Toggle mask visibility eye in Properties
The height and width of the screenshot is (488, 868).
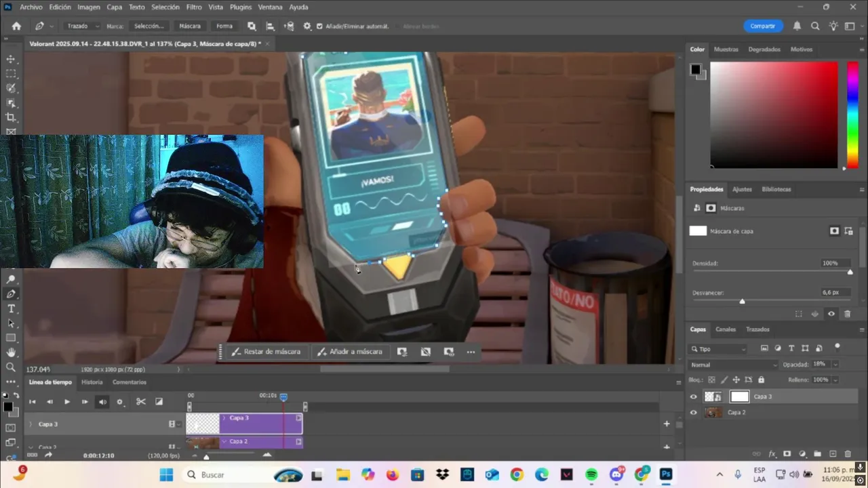(831, 314)
